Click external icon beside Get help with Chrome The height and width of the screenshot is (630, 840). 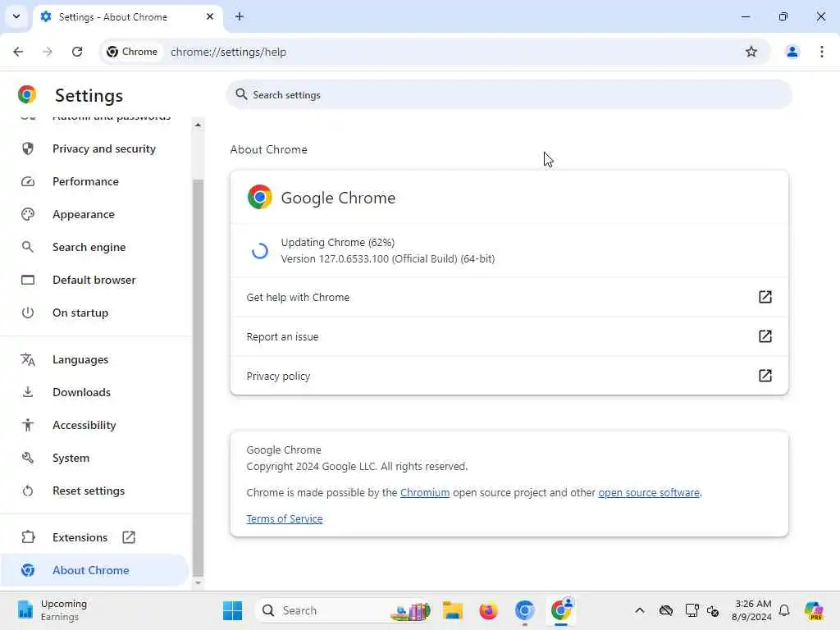765,297
